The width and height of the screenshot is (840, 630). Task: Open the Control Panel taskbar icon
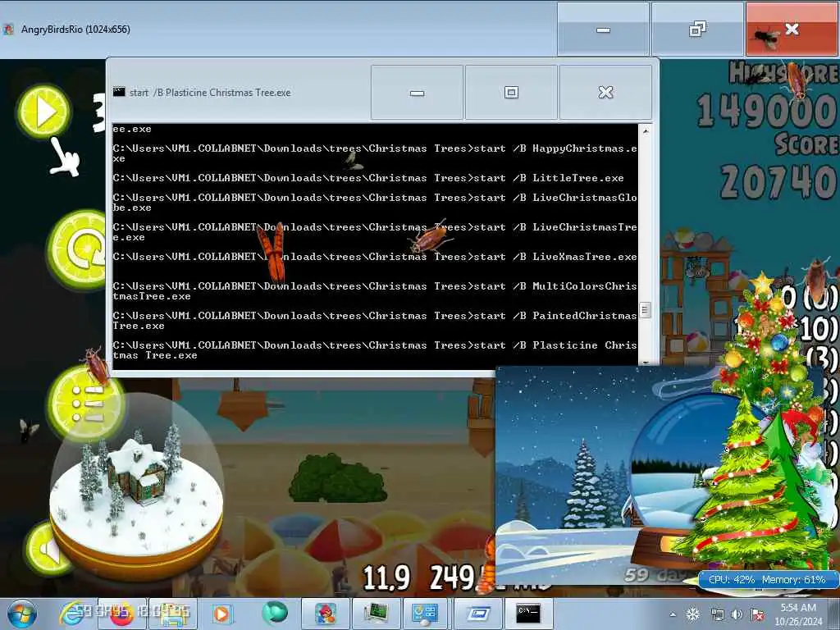(x=426, y=614)
